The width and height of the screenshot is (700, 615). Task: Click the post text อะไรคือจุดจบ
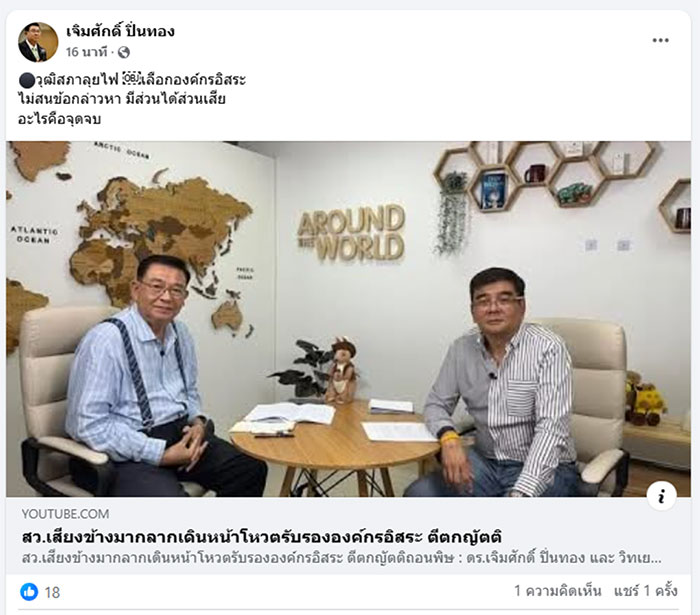pyautogui.click(x=59, y=119)
